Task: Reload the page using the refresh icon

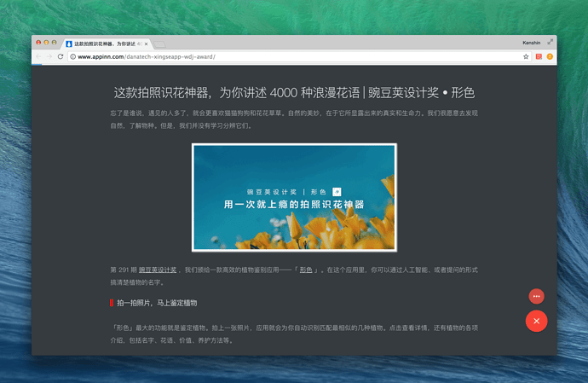Action: 61,56
